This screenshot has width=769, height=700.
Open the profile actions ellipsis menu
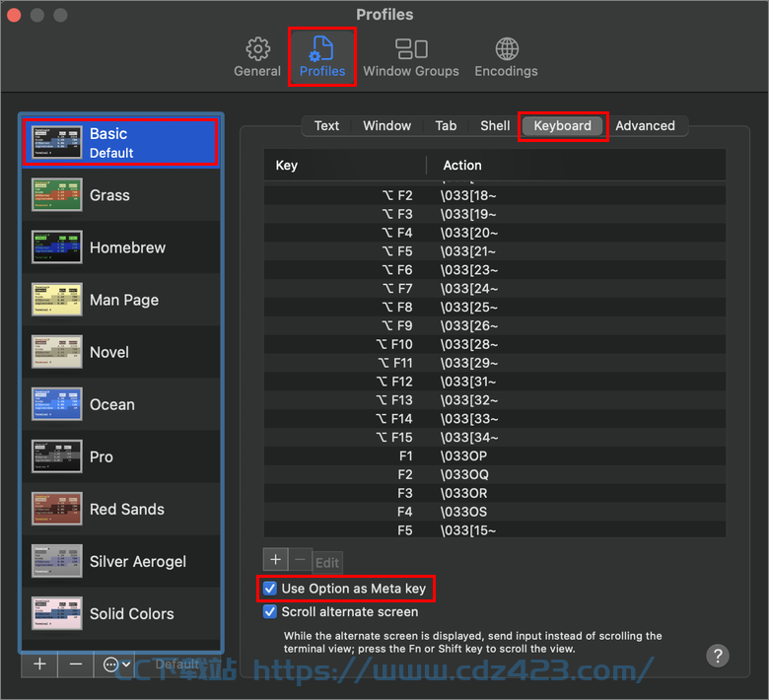click(116, 665)
